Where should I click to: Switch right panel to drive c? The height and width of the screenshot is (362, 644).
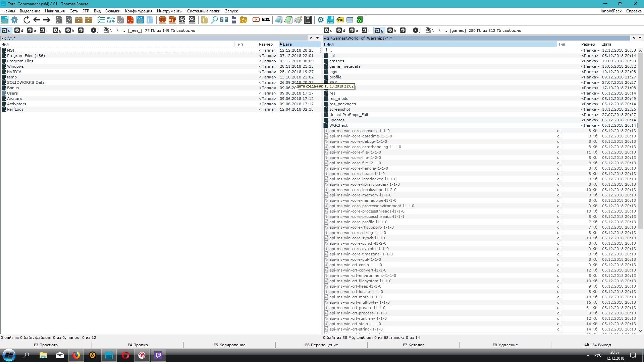(x=328, y=30)
